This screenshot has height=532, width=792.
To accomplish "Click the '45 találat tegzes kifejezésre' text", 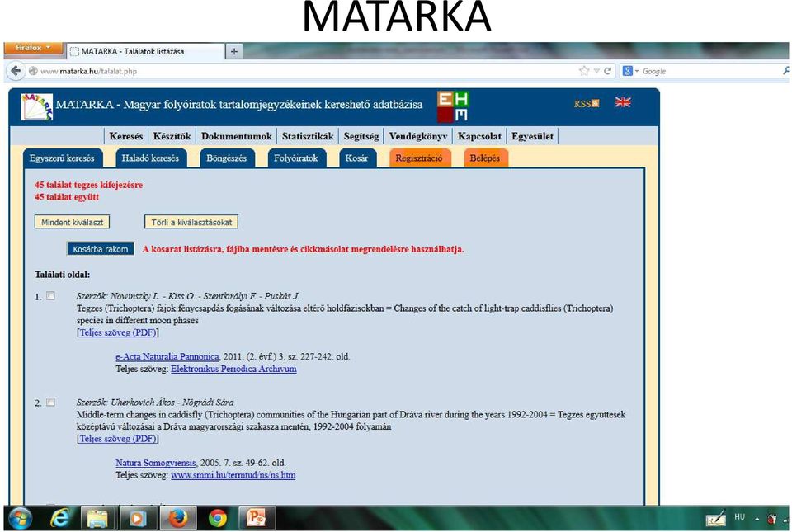I will tap(89, 186).
